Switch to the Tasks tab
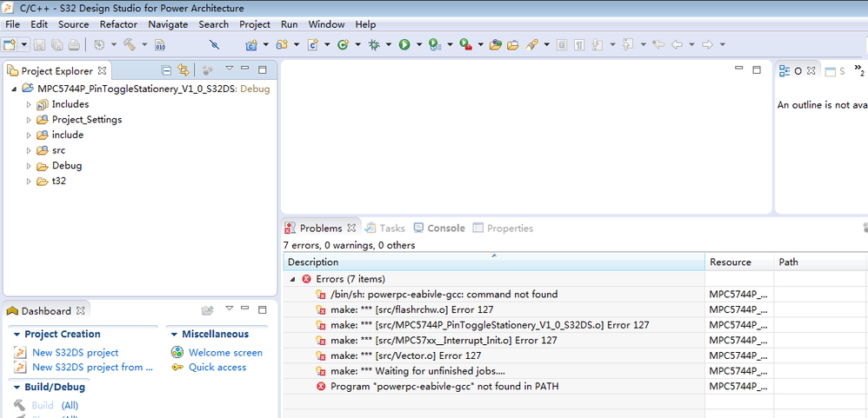The width and height of the screenshot is (868, 418). point(385,229)
